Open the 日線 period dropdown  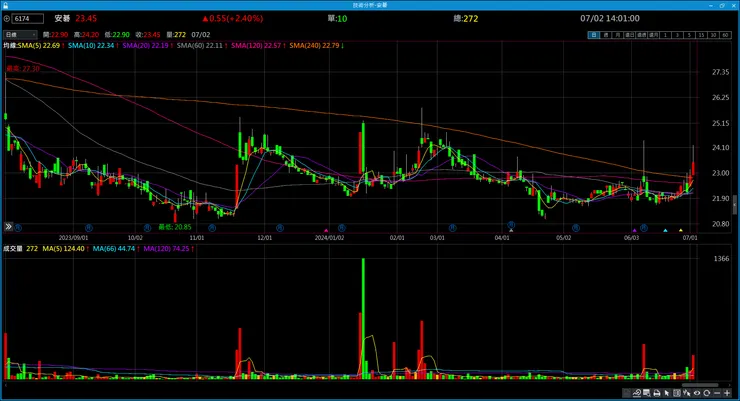click(20, 34)
